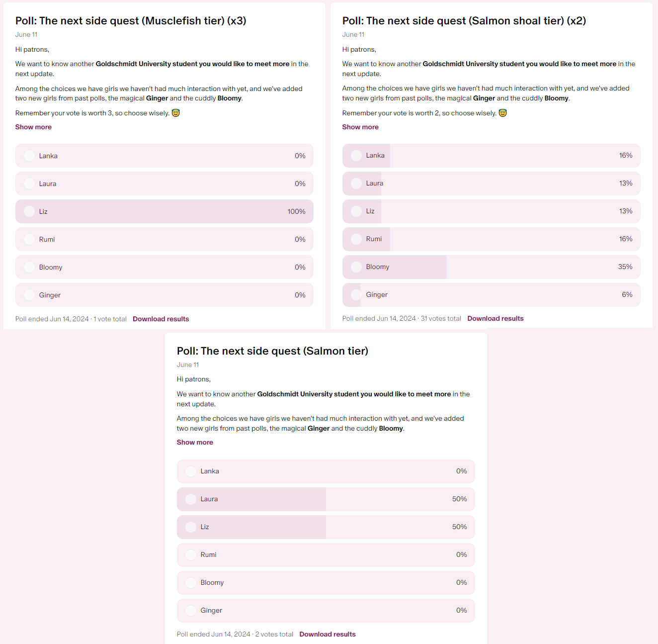Select Rumi radio in Salmon shoal poll
The image size is (658, 644).
coord(356,239)
